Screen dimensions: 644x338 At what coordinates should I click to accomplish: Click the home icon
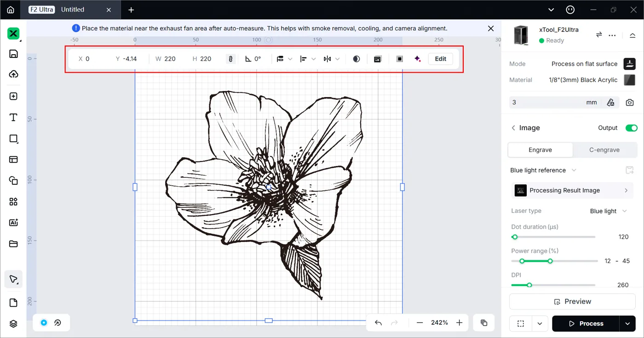[x=11, y=10]
